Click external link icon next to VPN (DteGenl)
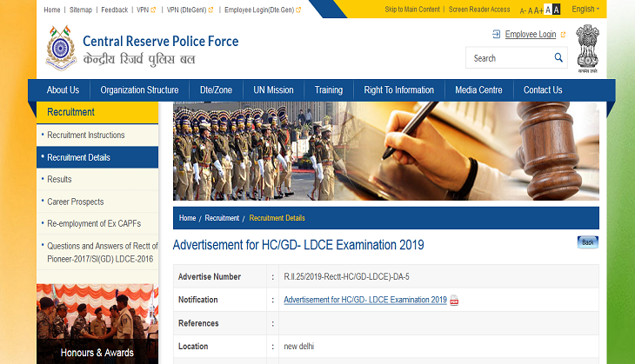This screenshot has height=364, width=635. pyautogui.click(x=211, y=10)
